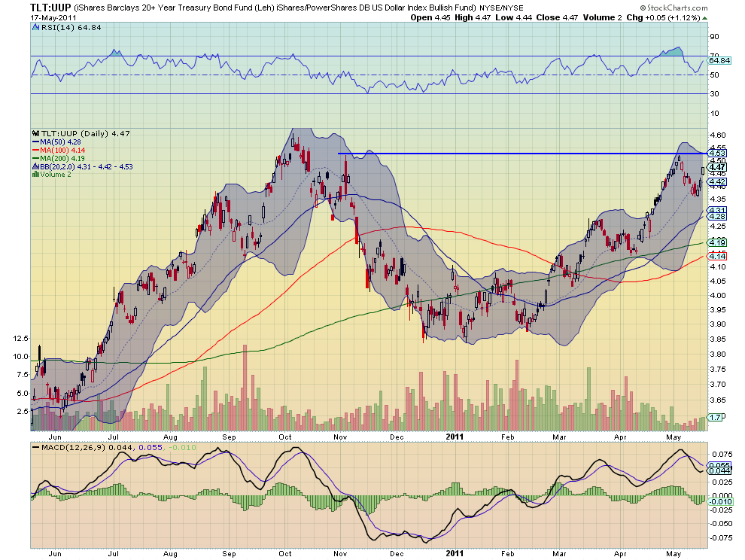Viewport: 745px width, 560px height.
Task: Click the -0.010 histogram value tag
Action: [720, 502]
